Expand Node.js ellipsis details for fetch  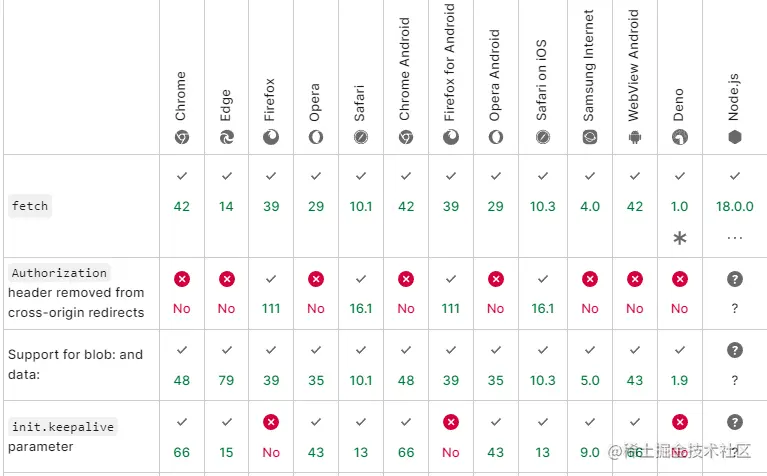(x=735, y=238)
